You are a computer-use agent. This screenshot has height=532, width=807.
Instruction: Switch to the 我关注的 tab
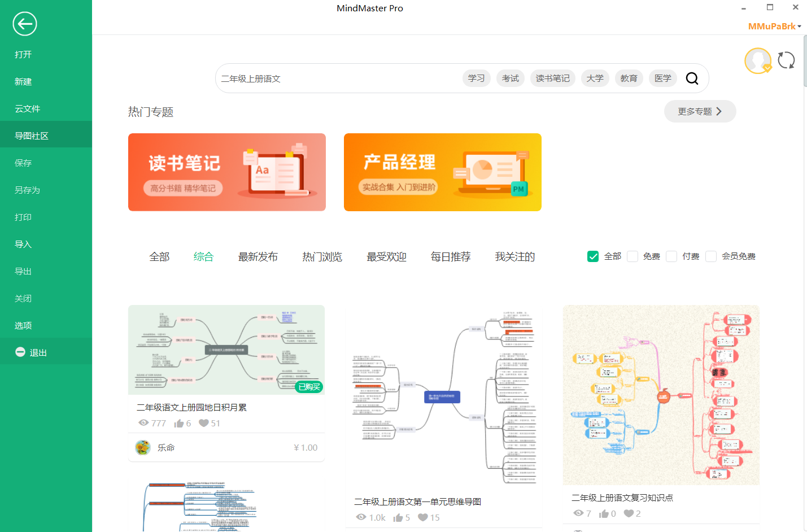coord(515,257)
